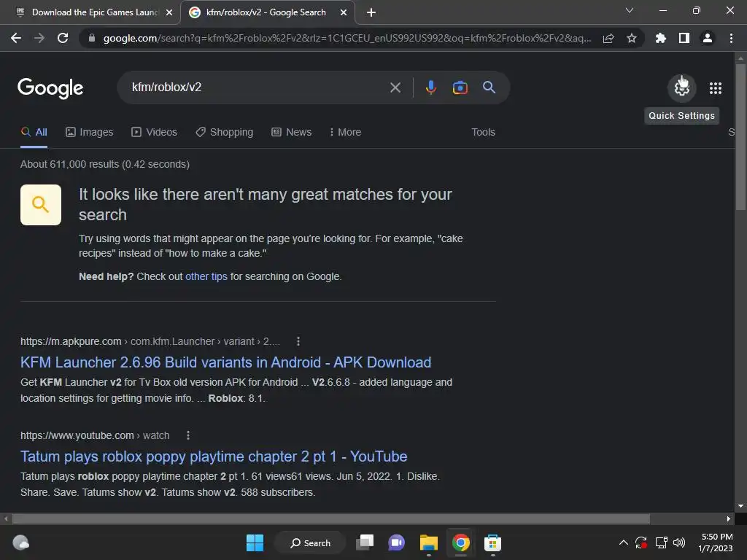
Task: Share this page using address bar icon
Action: 608,38
